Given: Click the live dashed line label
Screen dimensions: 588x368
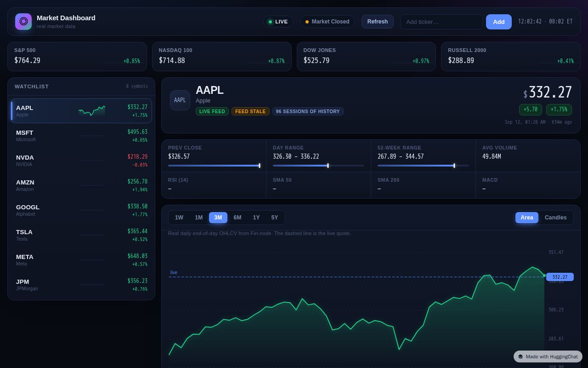Looking at the screenshot, I should coord(174,272).
